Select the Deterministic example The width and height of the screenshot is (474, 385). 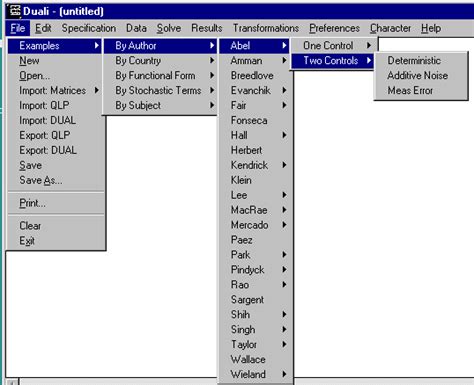point(421,61)
